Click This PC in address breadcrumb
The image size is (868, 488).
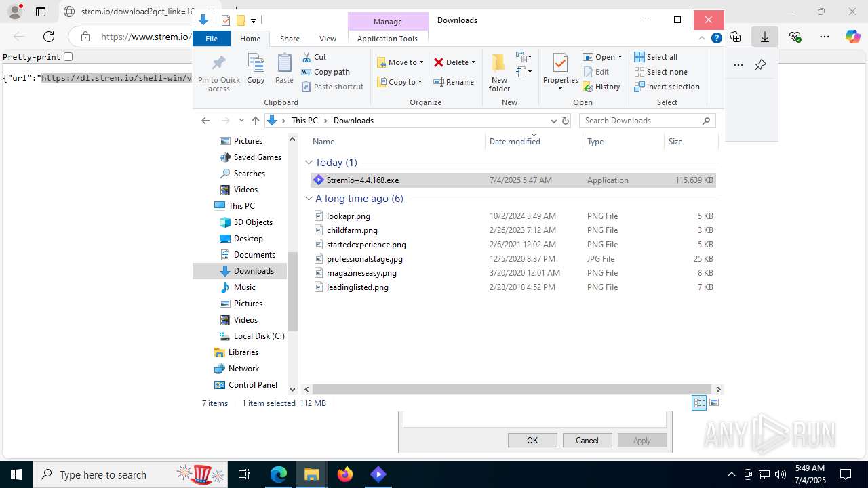click(x=304, y=121)
